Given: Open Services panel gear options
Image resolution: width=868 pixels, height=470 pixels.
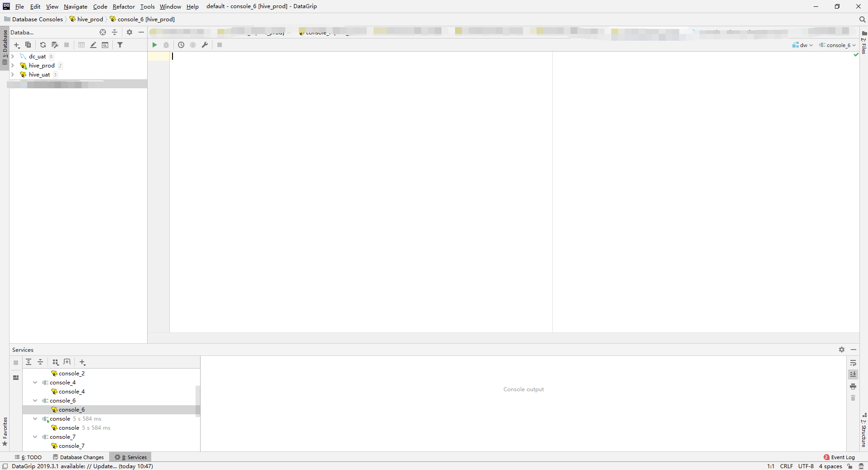Looking at the screenshot, I should click(842, 350).
